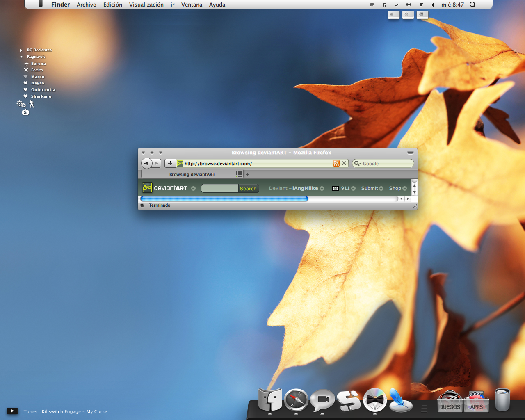Click the iTunes play button widget
The width and height of the screenshot is (525, 420).
point(12,411)
